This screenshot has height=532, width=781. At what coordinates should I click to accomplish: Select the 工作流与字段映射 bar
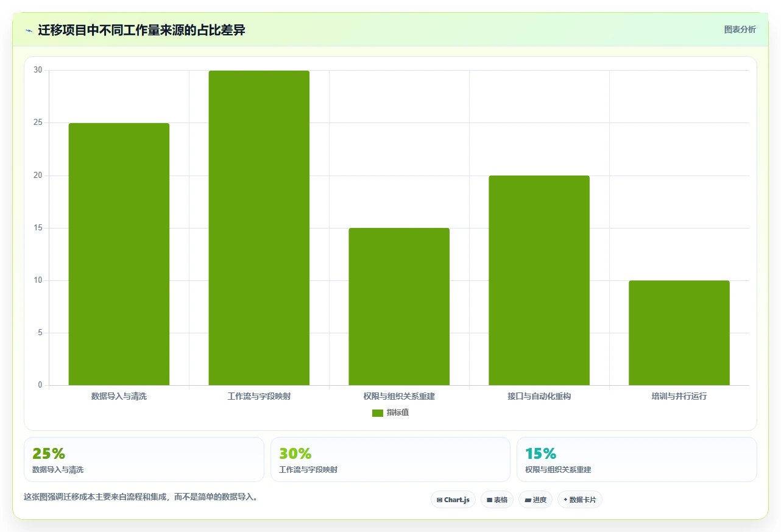coord(259,228)
